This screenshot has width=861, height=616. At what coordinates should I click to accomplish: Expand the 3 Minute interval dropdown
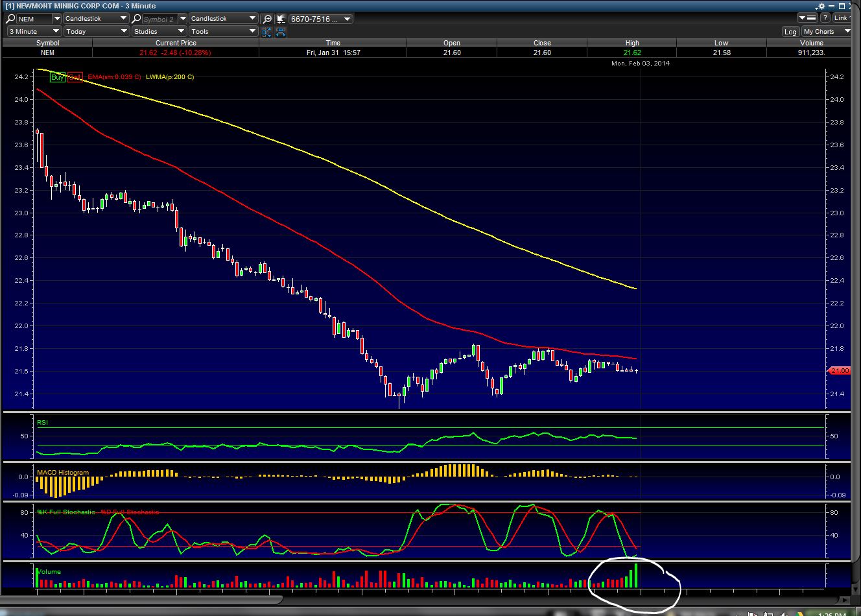pyautogui.click(x=34, y=31)
